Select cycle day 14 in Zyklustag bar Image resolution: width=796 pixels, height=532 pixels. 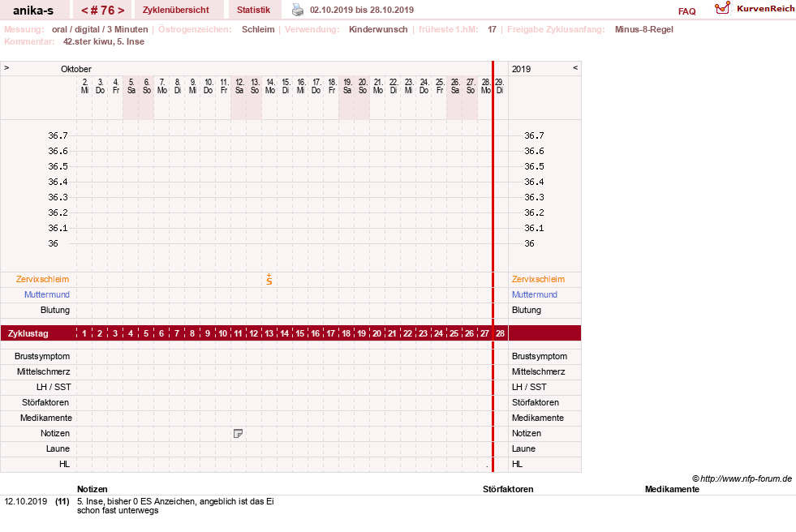click(x=284, y=333)
